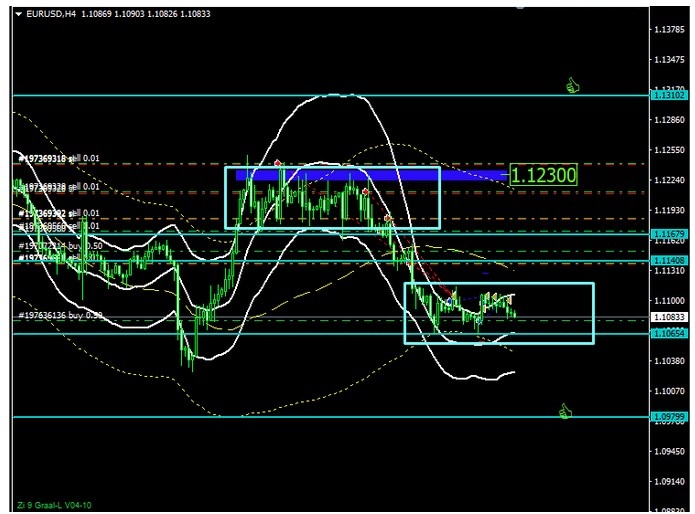
Task: Select order #197369318 sell 0.01 label
Action: [x=58, y=158]
